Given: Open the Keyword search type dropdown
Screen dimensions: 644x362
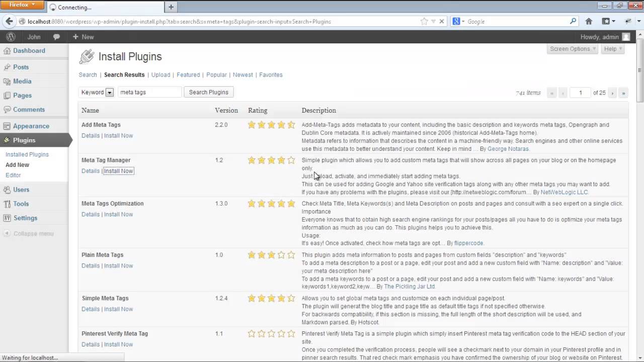Looking at the screenshot, I should pos(97,92).
